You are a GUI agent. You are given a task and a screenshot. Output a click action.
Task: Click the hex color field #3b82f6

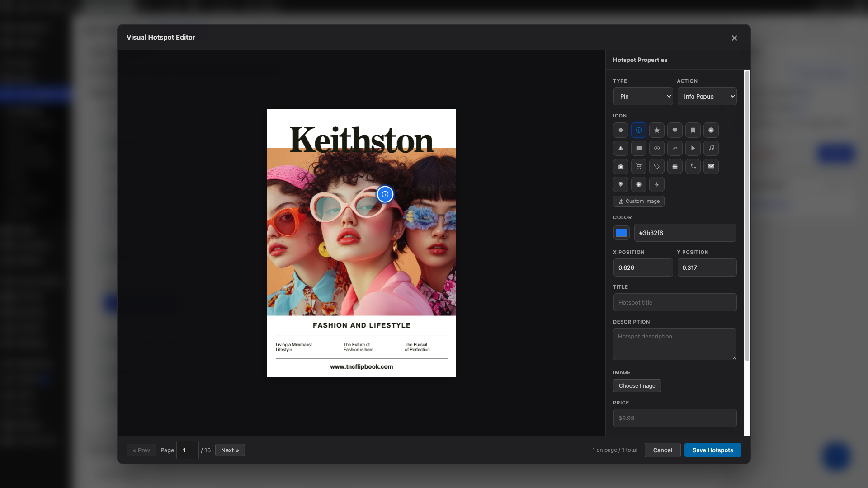(685, 233)
